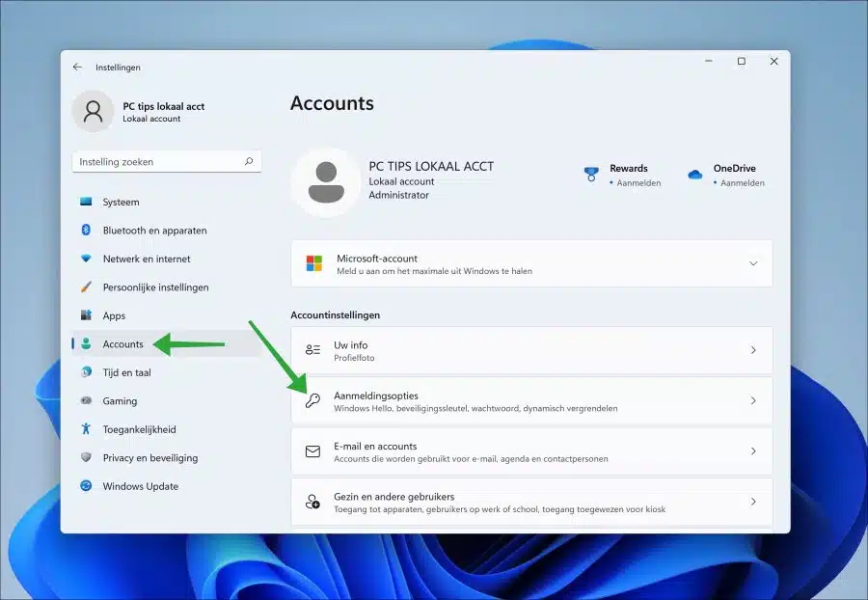Screen dimensions: 868x600
Task: Click the Windows Update sync icon
Action: click(x=86, y=485)
